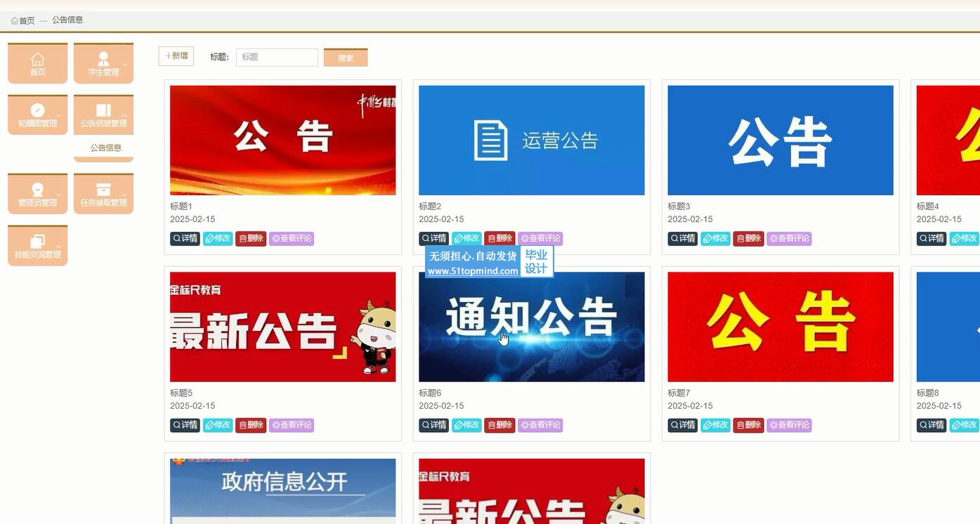Open the yellow 公告 image of 标题7
This screenshot has height=524, width=980.
780,327
